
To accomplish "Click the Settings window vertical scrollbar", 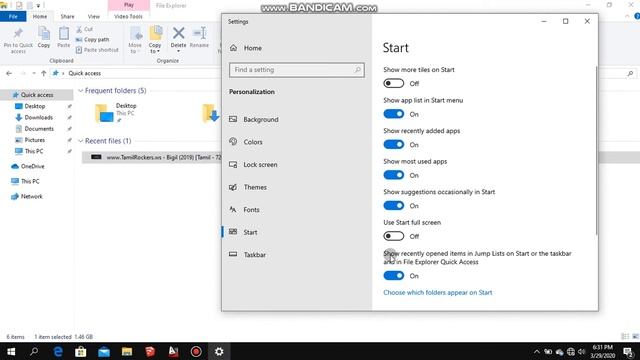I will [x=596, y=150].
